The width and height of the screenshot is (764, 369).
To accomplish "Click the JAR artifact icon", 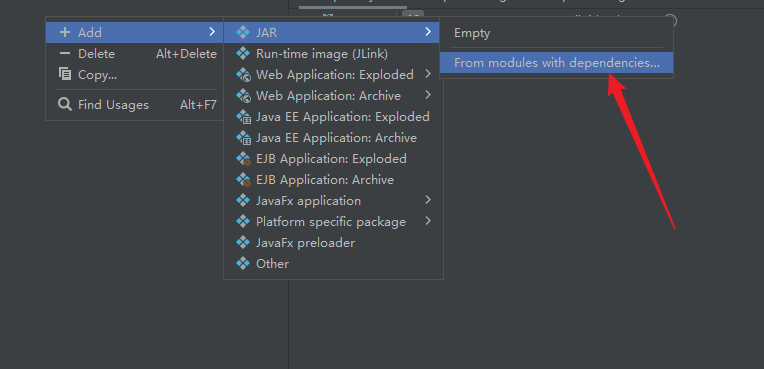I will pos(243,32).
